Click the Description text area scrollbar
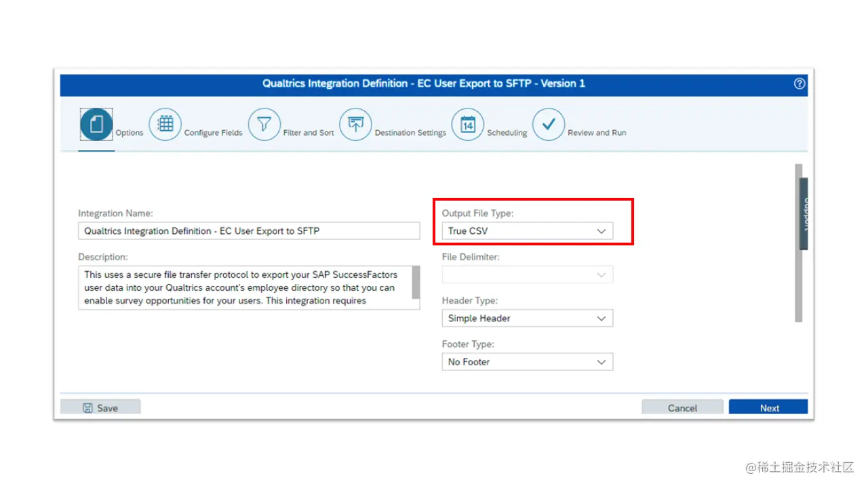Image resolution: width=868 pixels, height=488 pixels. [x=416, y=282]
